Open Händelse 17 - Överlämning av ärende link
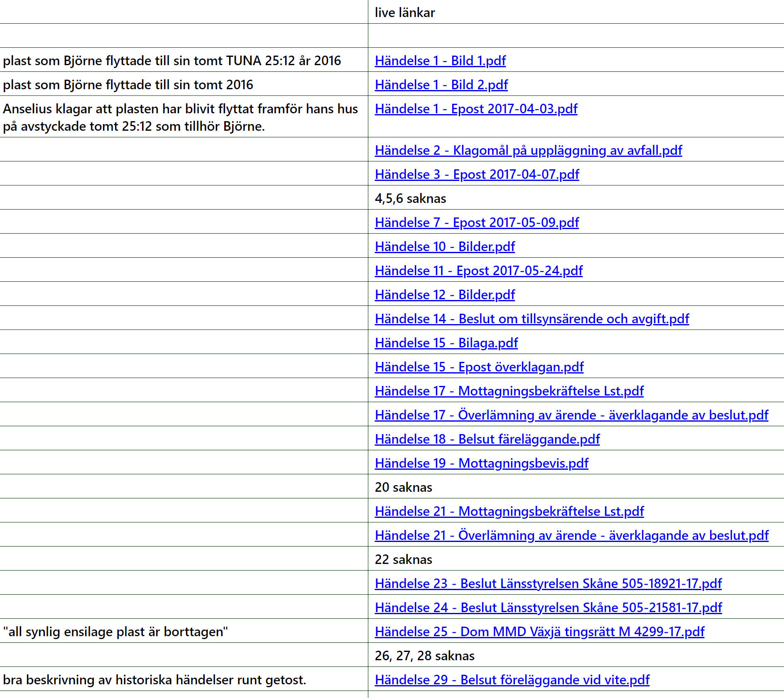784x698 pixels. (x=571, y=415)
